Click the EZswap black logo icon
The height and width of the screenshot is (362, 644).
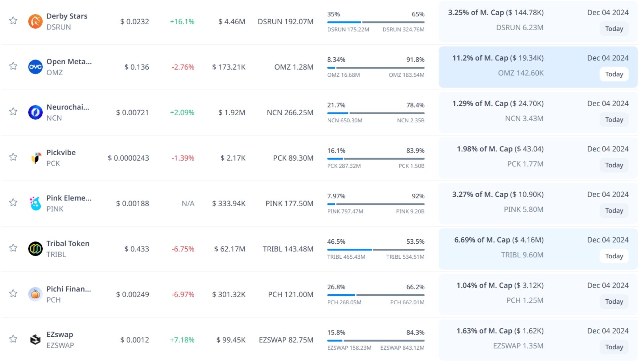(x=35, y=340)
